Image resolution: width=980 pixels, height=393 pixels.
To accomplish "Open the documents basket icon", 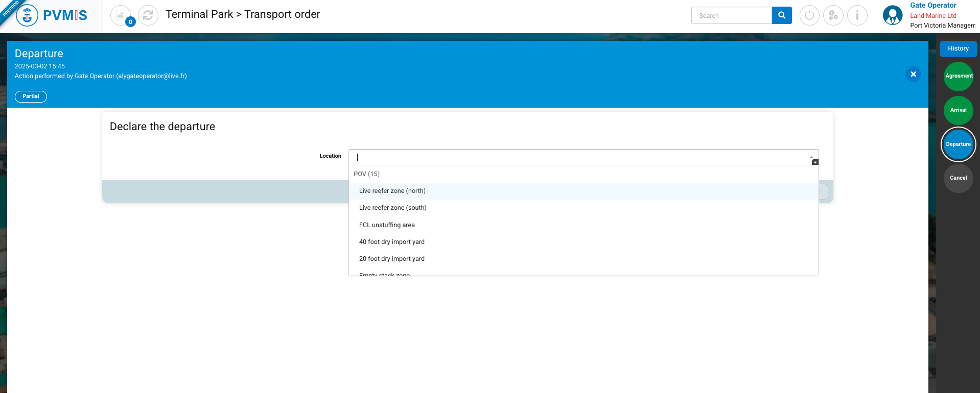I will click(x=121, y=15).
